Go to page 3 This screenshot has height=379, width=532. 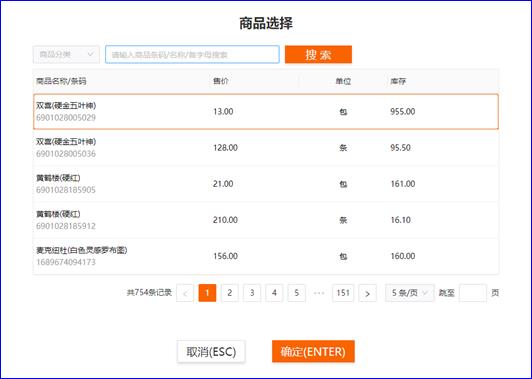coord(252,293)
